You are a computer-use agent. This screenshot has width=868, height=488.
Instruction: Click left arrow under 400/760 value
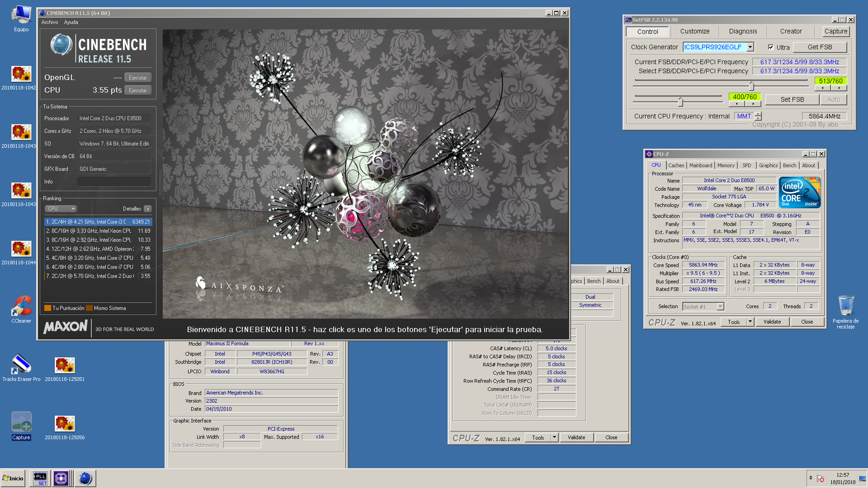pos(737,104)
